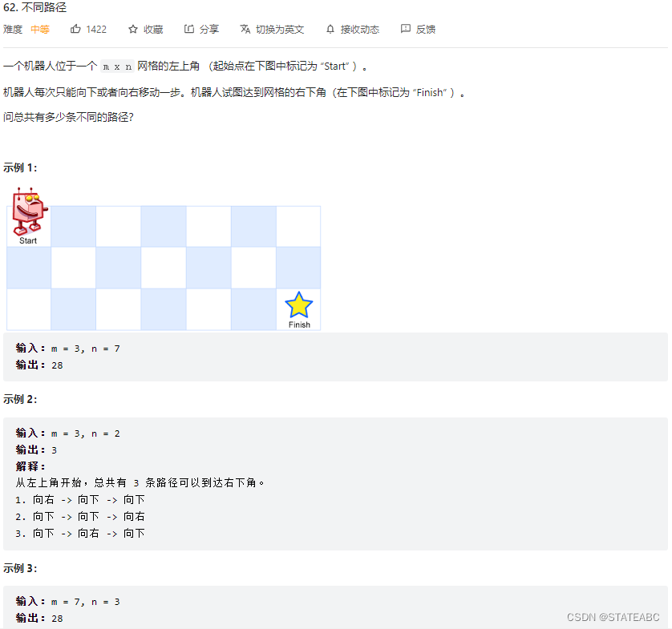Screen dimensions: 672x629
Task: Click the star icon next to 收藏
Action: (131, 29)
